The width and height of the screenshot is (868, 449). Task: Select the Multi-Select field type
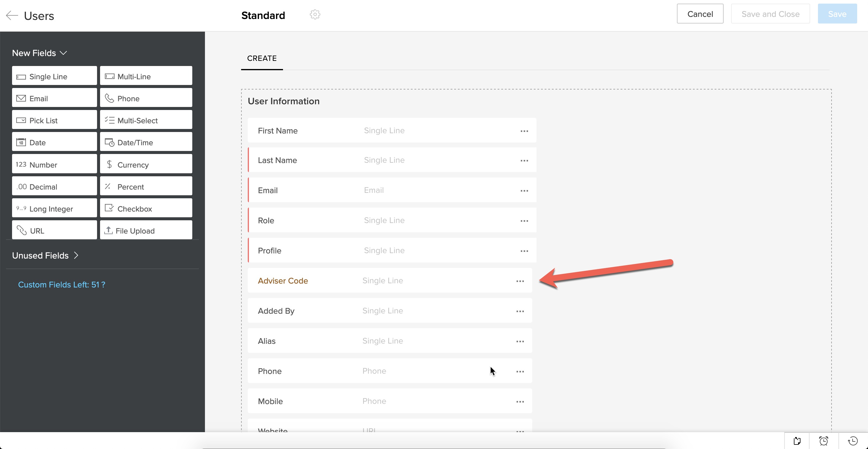146,120
